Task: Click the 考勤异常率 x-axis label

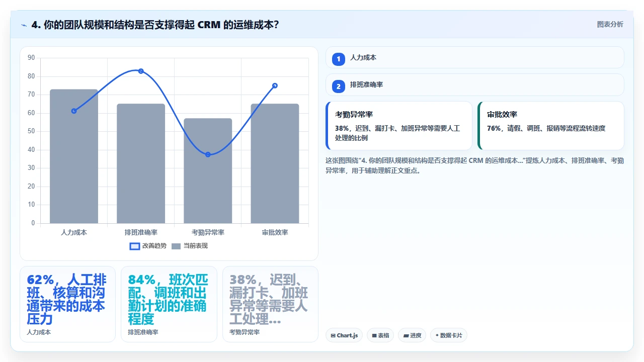Action: pyautogui.click(x=208, y=232)
